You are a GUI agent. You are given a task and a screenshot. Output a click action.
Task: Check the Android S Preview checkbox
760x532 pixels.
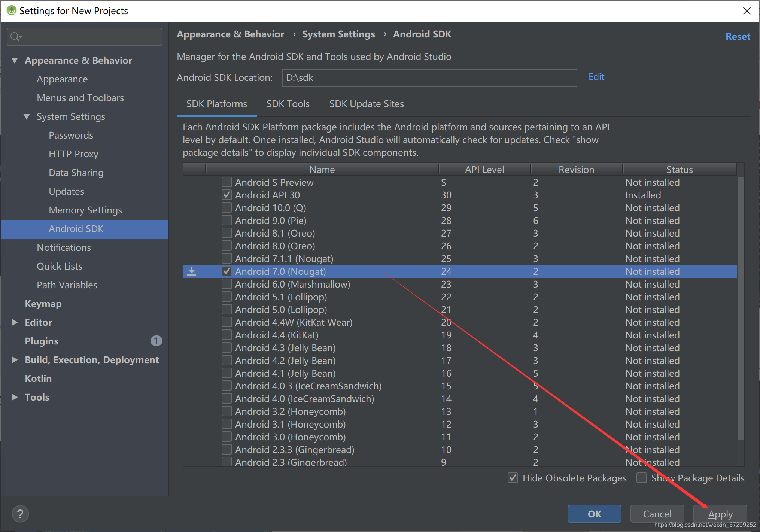pos(227,182)
